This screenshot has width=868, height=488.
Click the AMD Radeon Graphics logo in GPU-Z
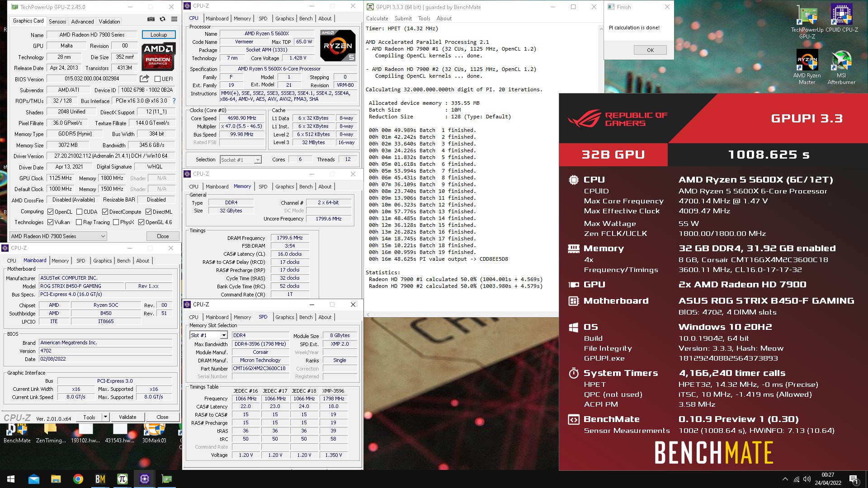158,56
